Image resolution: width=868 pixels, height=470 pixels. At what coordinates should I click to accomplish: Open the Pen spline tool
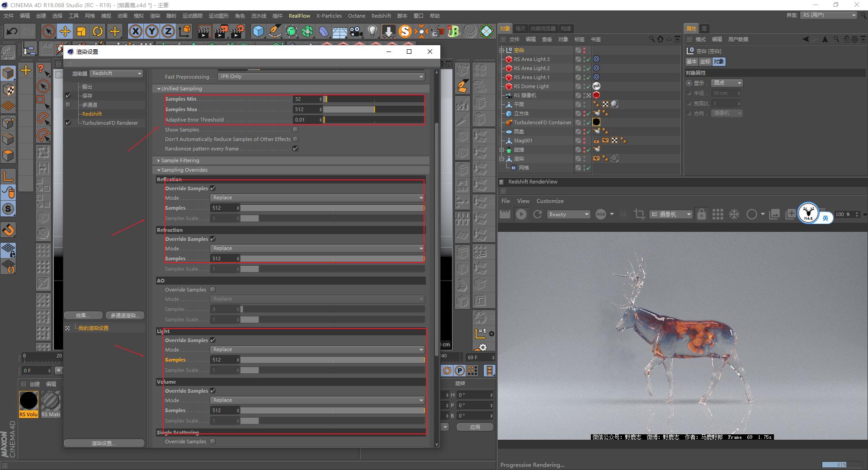[275, 31]
